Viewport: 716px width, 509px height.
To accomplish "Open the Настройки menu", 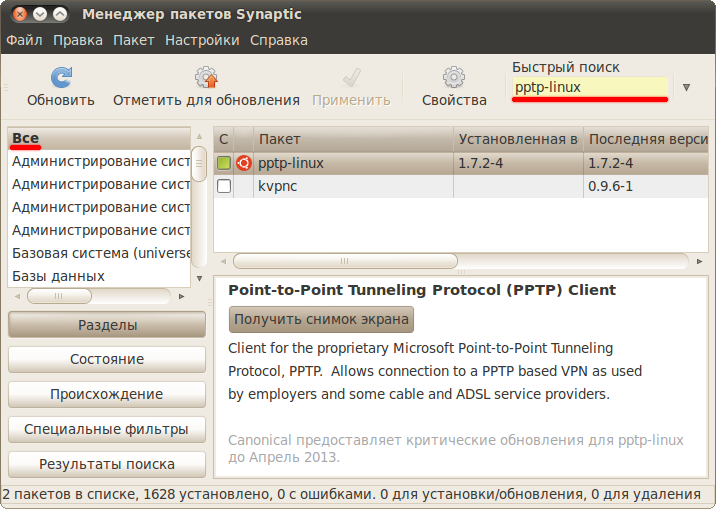I will [202, 40].
